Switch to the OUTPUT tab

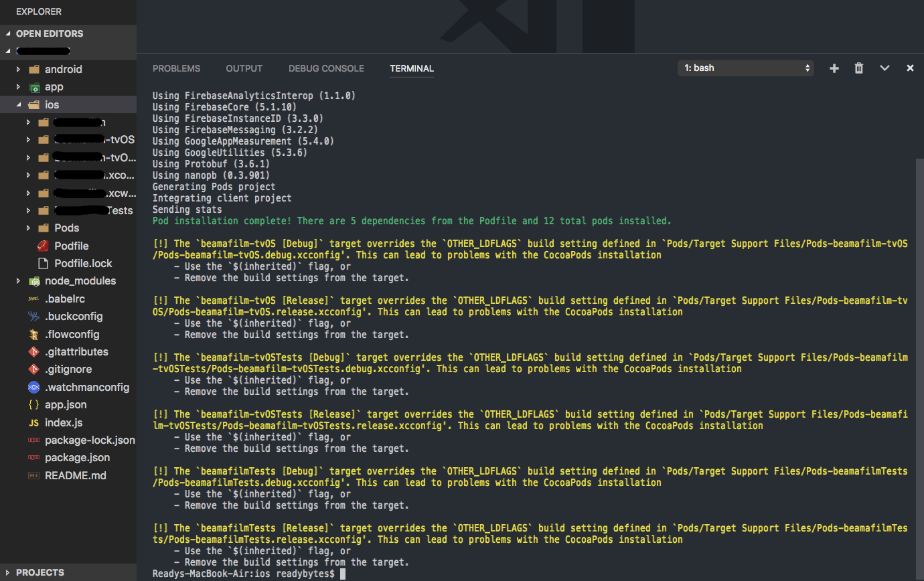pos(244,68)
